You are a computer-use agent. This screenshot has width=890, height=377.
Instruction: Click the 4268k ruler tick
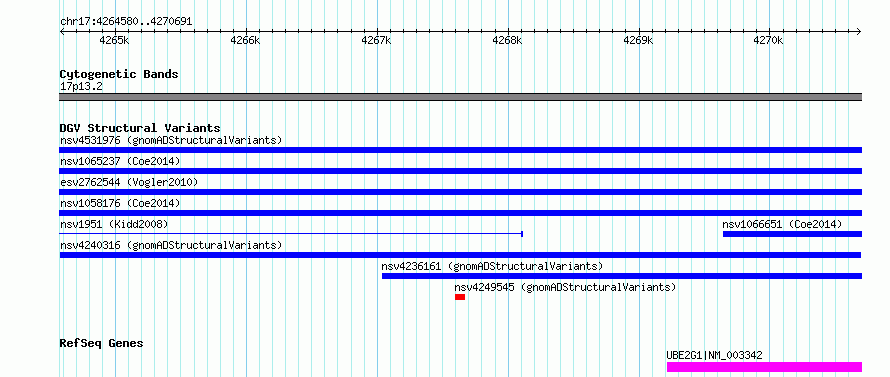(x=507, y=40)
